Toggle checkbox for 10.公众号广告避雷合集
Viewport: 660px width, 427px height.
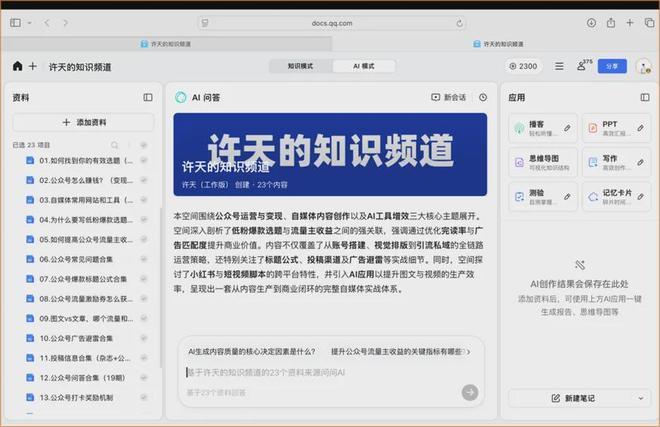point(144,338)
